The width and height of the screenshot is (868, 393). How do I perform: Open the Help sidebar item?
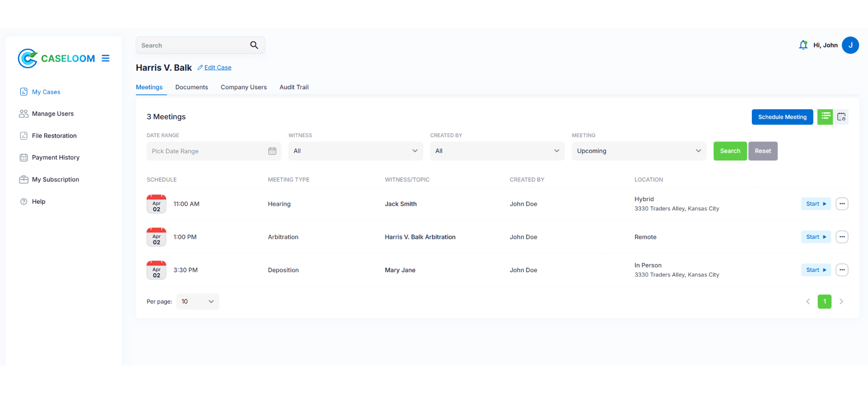38,202
